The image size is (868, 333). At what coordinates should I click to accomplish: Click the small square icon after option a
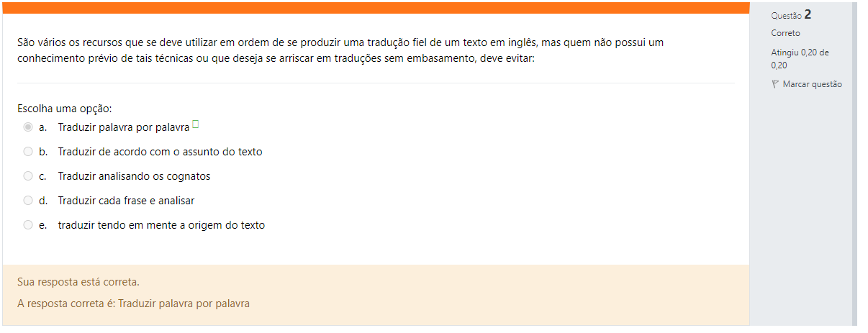[x=196, y=125]
